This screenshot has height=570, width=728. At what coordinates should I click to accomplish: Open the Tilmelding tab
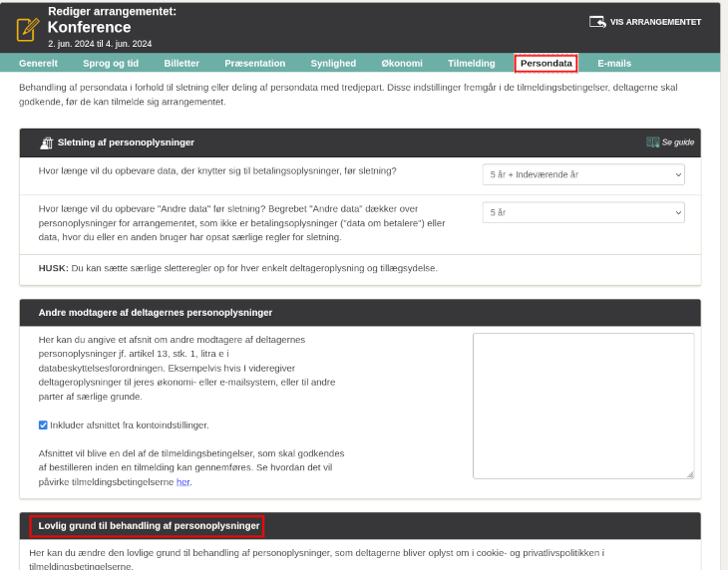click(472, 63)
